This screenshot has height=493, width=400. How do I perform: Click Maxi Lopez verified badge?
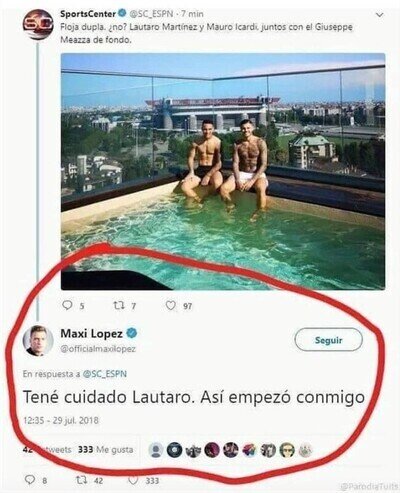pyautogui.click(x=132, y=333)
